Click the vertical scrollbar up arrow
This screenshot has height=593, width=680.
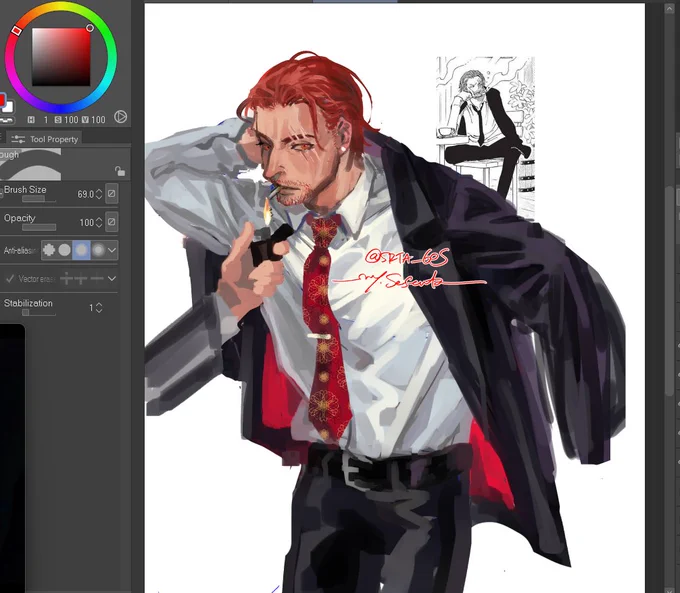(x=669, y=9)
